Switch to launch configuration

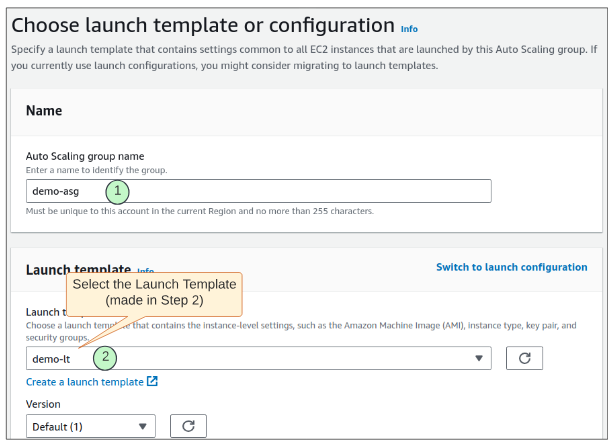[511, 267]
